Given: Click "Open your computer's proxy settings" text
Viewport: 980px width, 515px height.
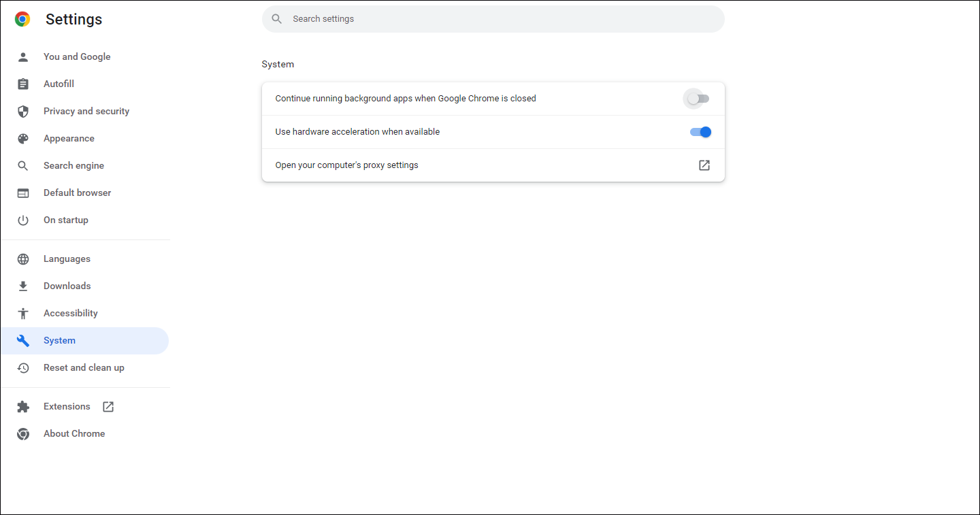Looking at the screenshot, I should click(x=346, y=165).
